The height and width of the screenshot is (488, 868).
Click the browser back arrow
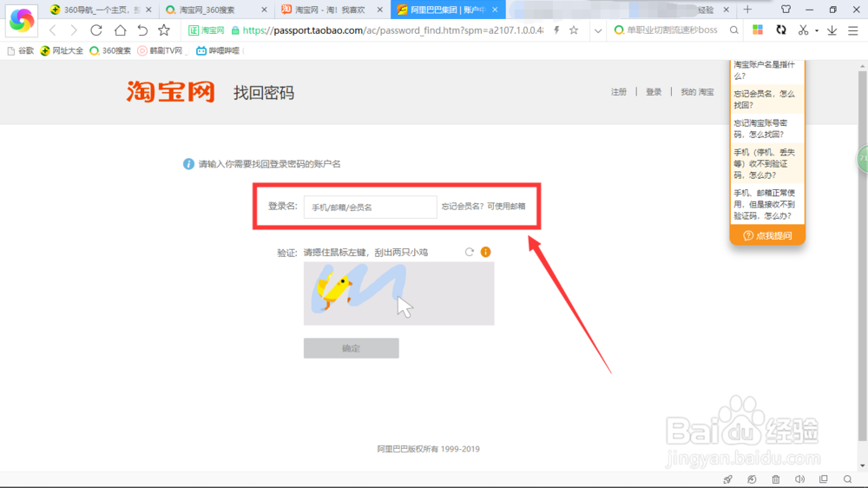53,30
